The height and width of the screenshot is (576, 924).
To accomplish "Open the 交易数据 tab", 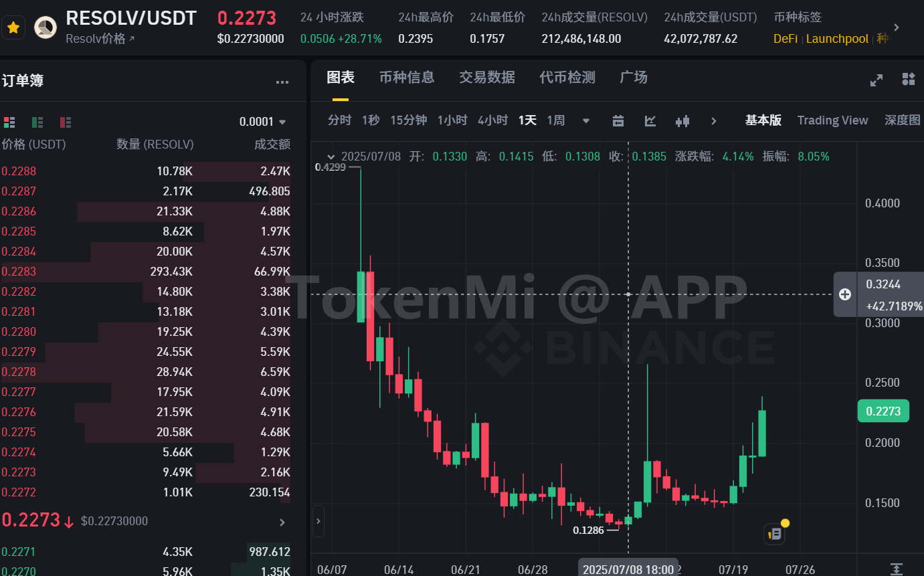I will click(x=486, y=78).
